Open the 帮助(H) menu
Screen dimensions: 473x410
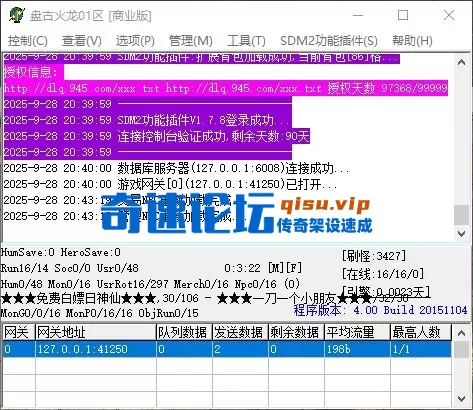click(412, 41)
